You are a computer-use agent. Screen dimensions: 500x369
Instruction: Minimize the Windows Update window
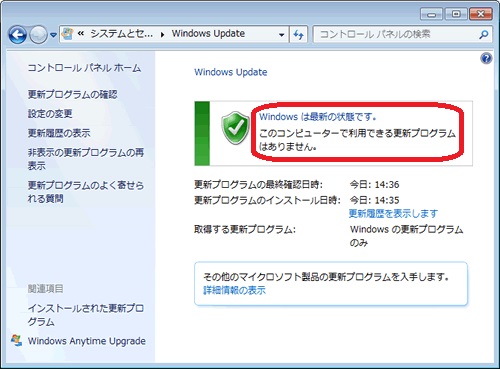click(432, 14)
